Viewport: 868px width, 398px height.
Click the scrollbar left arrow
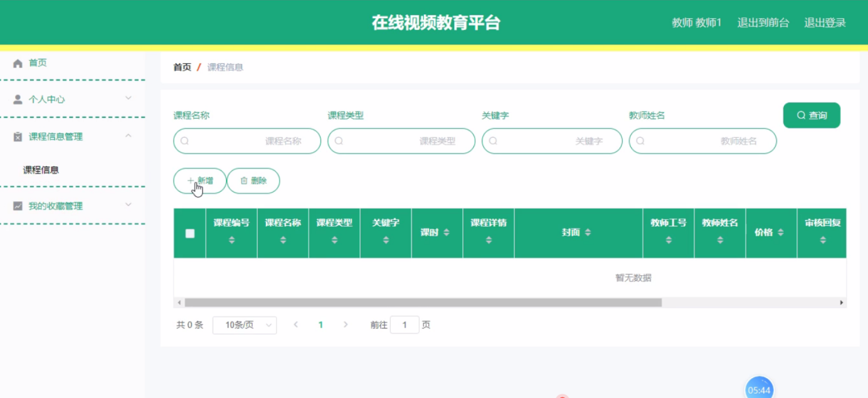click(x=179, y=303)
